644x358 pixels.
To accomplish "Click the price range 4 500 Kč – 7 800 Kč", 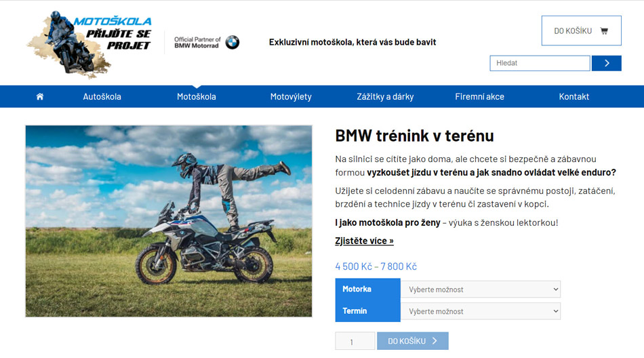I will [376, 266].
